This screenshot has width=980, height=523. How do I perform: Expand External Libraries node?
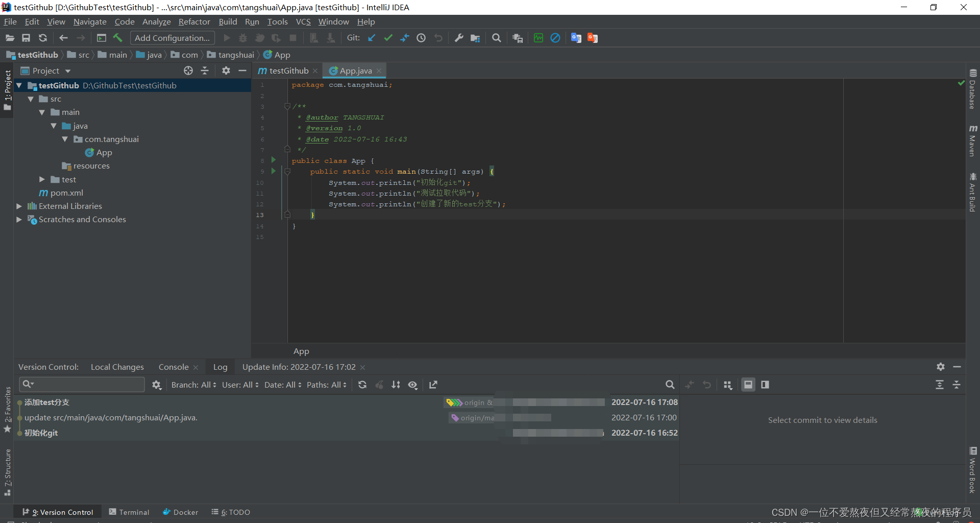19,206
